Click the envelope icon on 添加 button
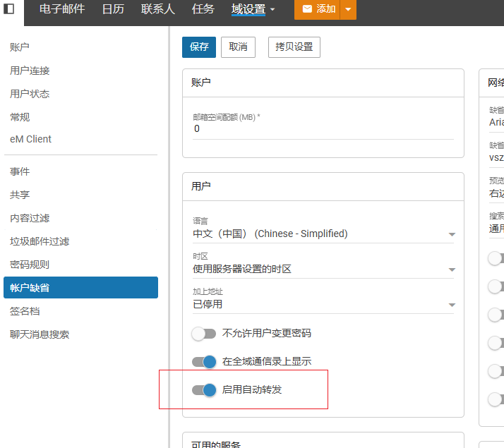 point(307,8)
